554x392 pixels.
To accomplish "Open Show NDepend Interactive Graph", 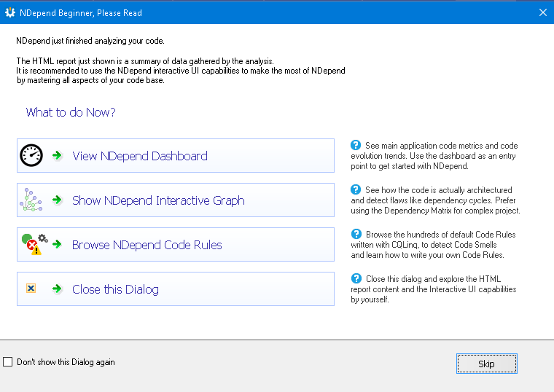I will click(176, 200).
